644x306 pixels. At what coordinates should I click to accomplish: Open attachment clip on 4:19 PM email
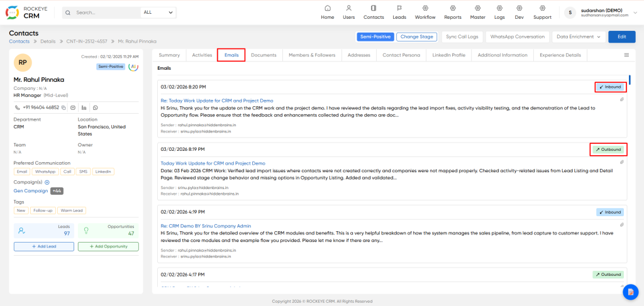pos(622,225)
